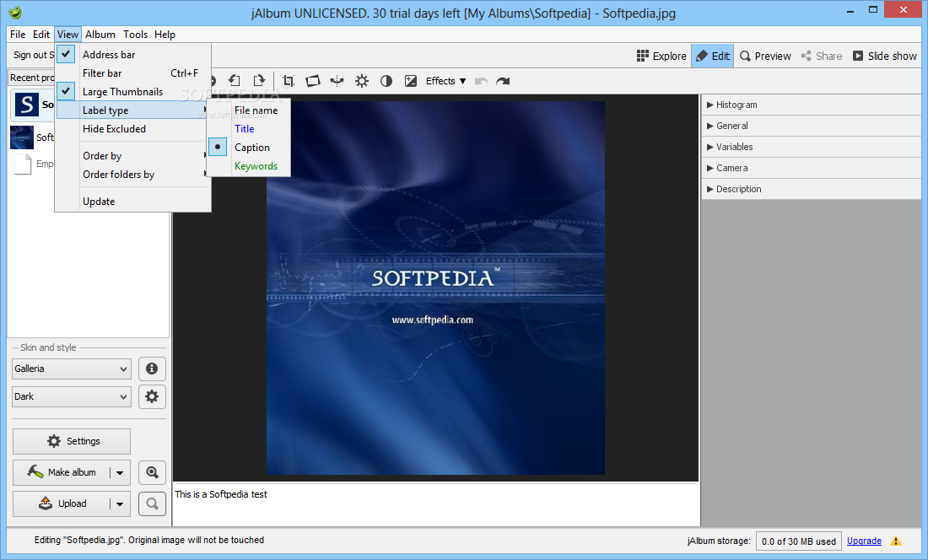The height and width of the screenshot is (560, 928).
Task: Choose File name label type
Action: click(256, 110)
